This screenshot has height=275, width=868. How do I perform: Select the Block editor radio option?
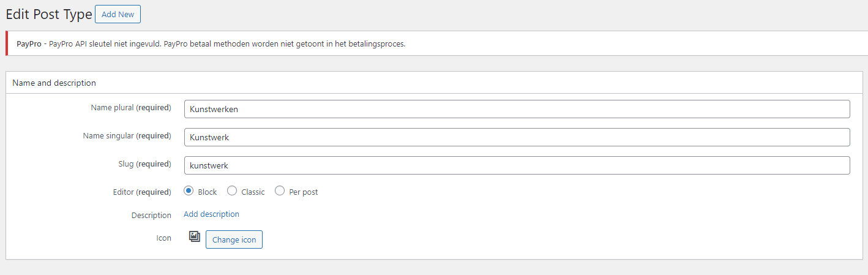pyautogui.click(x=189, y=191)
